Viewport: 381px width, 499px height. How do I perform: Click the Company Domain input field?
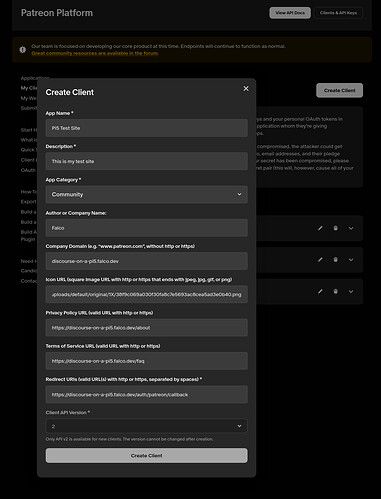[147, 261]
